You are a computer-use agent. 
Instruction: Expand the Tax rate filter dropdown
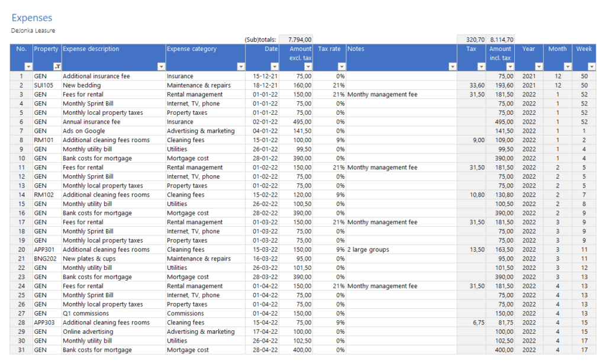pyautogui.click(x=341, y=67)
